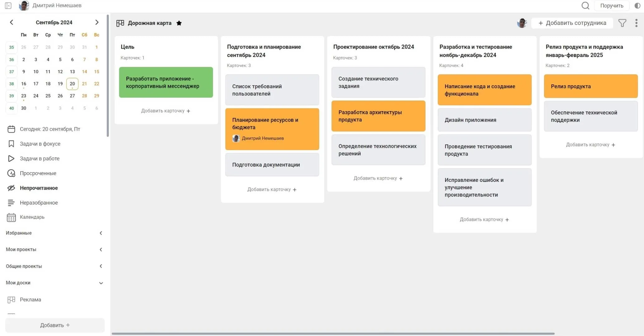The height and width of the screenshot is (336, 644).
Task: Show Просроченные overdue tasks
Action: click(x=38, y=173)
